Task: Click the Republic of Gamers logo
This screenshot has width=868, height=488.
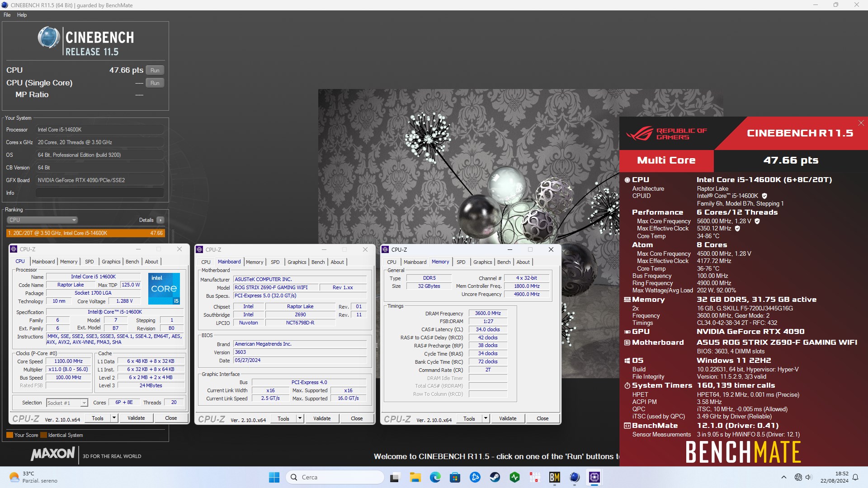Action: coord(666,134)
